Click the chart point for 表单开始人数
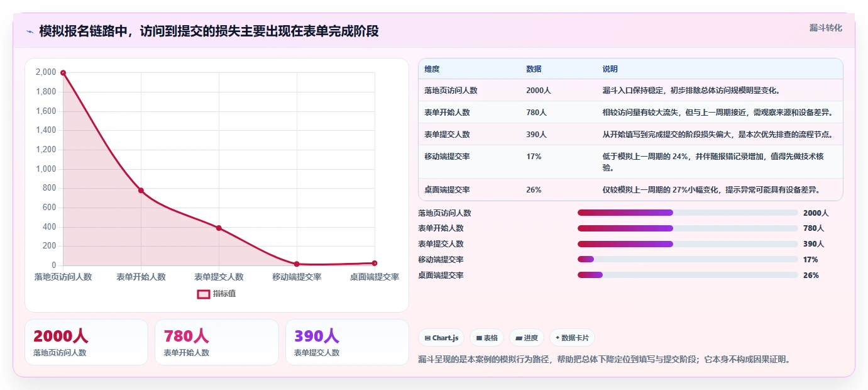This screenshot has height=390, width=868. coord(141,191)
